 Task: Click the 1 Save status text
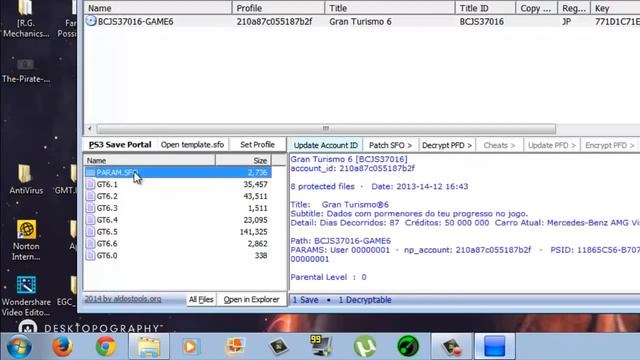pyautogui.click(x=305, y=300)
